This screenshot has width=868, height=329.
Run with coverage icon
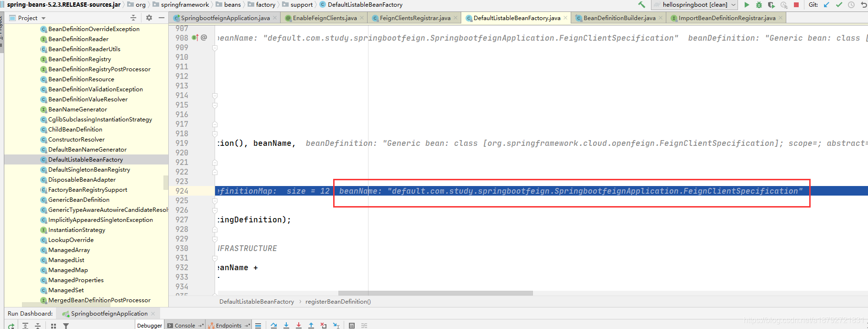pos(771,5)
